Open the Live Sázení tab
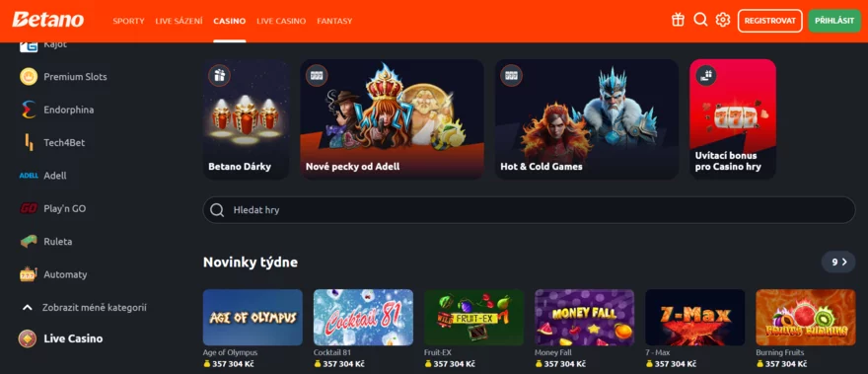868x374 pixels. coord(179,21)
